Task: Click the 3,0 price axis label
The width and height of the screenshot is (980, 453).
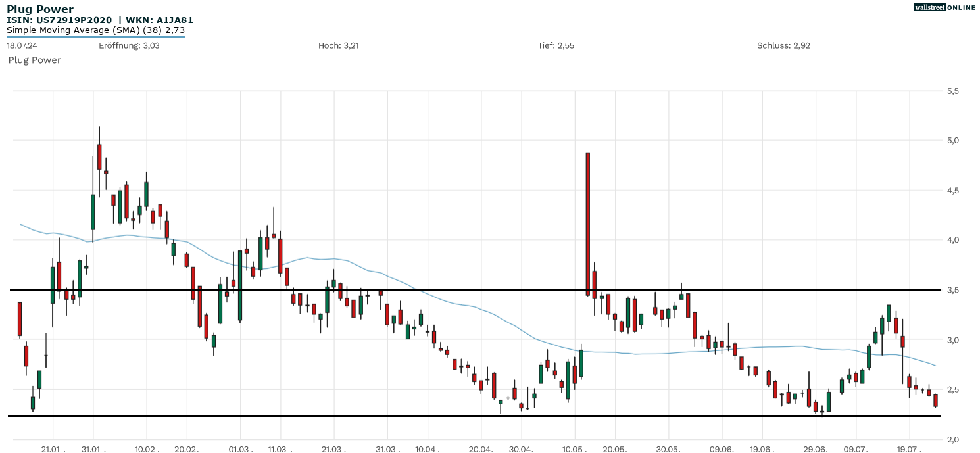Action: 952,340
